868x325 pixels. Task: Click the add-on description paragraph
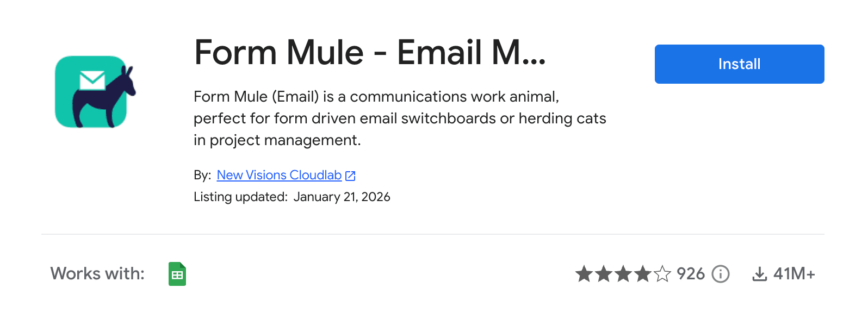tap(400, 118)
